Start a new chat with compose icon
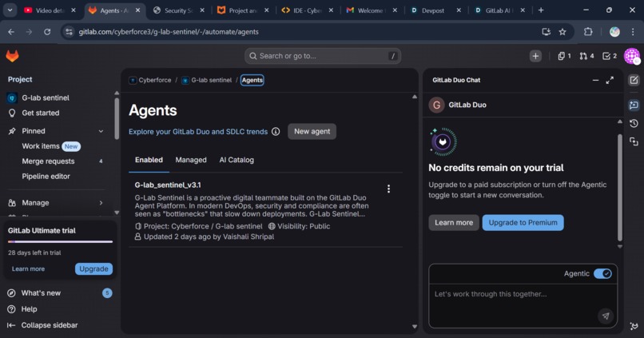Screen dimensions: 644x338 [x=634, y=81]
